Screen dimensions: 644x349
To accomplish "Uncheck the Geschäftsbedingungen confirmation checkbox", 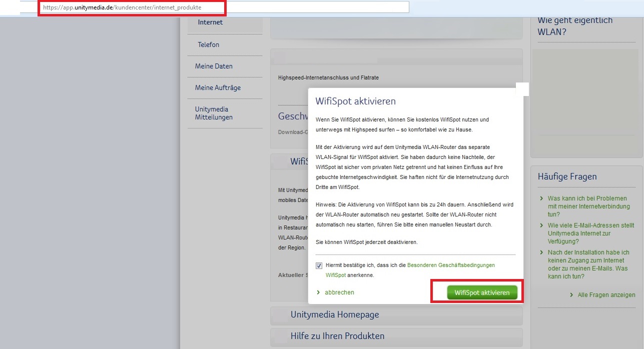I will click(x=319, y=265).
